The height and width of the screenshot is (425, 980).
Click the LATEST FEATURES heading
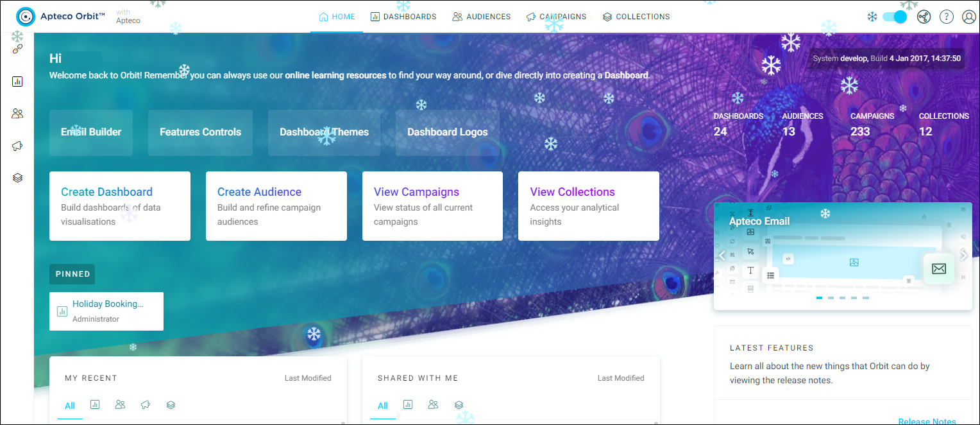pyautogui.click(x=772, y=348)
